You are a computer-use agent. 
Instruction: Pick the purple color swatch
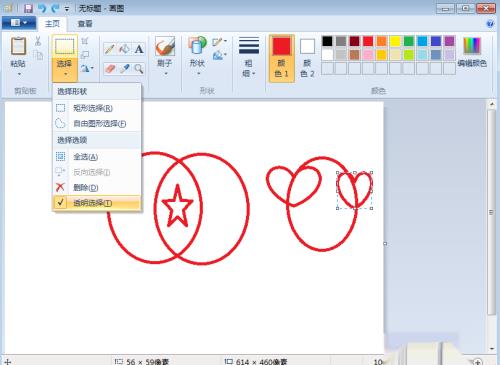tap(450, 41)
